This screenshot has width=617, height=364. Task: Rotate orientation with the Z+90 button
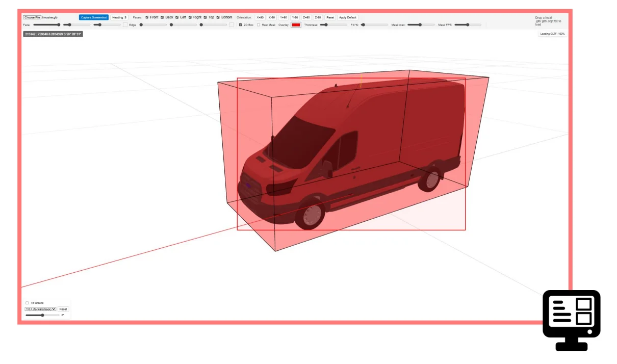point(306,17)
